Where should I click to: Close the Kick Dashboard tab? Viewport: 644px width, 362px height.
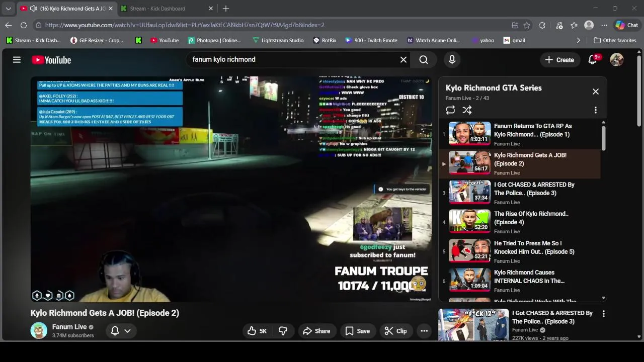pyautogui.click(x=211, y=9)
